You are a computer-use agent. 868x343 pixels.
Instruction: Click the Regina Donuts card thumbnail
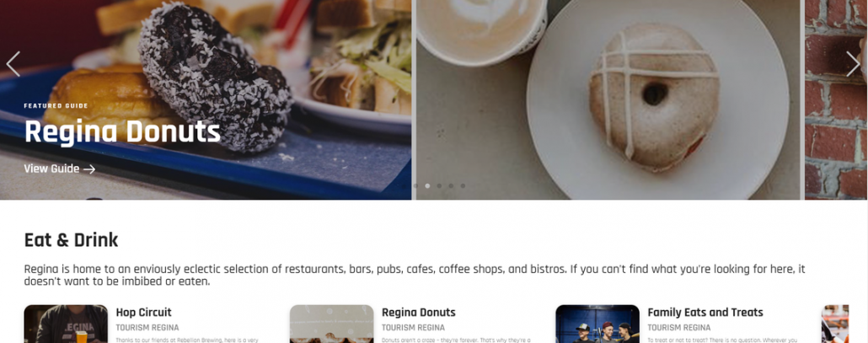pos(331,324)
